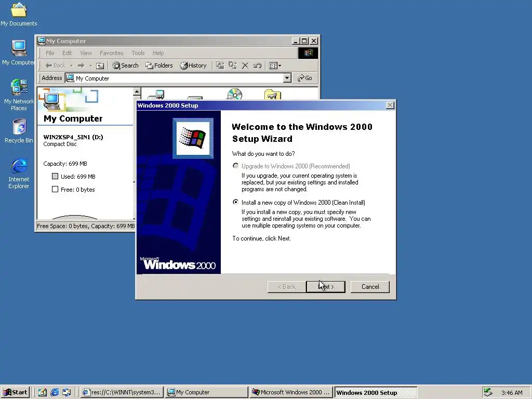The height and width of the screenshot is (399, 532).
Task: Select the floppy drive icon in My Computer
Action: [157, 95]
